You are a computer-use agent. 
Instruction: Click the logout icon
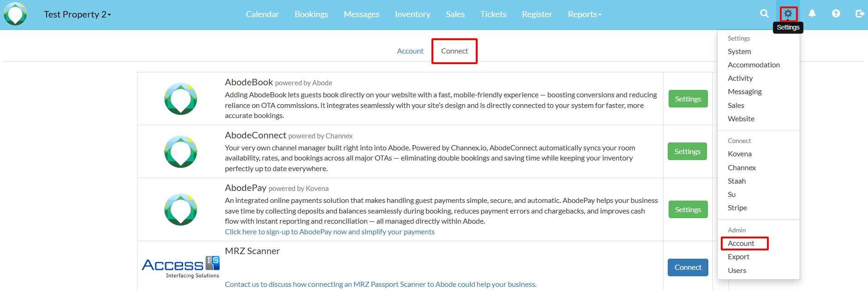[860, 13]
